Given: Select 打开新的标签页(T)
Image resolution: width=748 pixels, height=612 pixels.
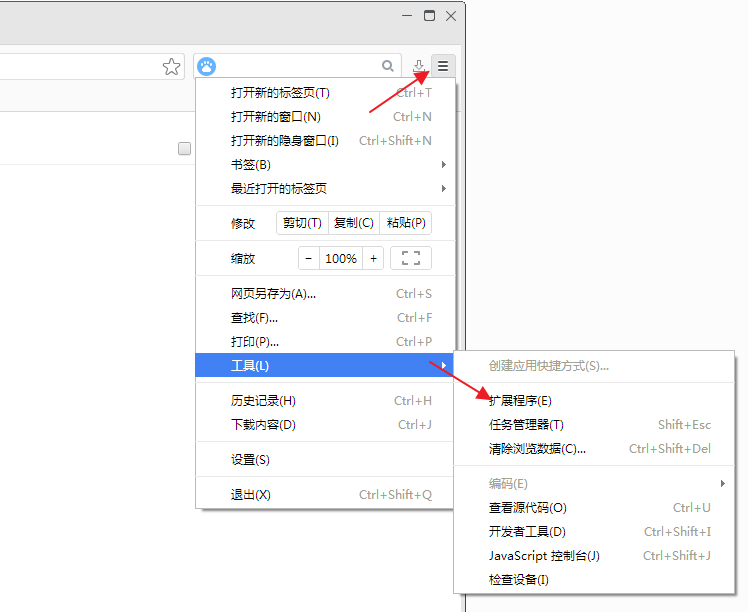Looking at the screenshot, I should 324,93.
